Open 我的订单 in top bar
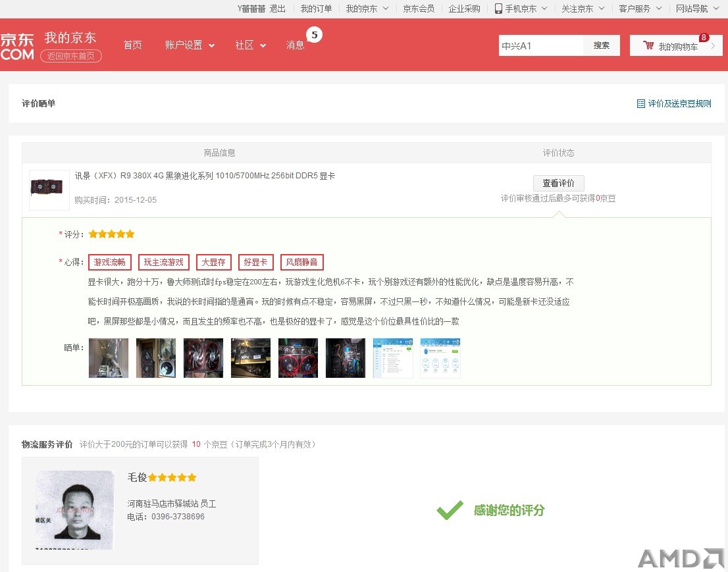The width and height of the screenshot is (728, 572). pos(316,9)
